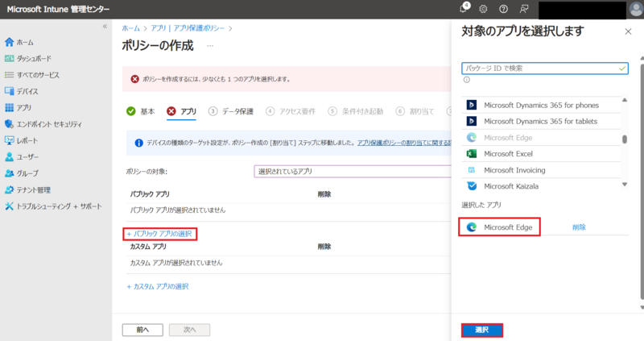Viewport: 644px width, 341px height.
Task: Click the user account avatar
Action: click(x=636, y=9)
